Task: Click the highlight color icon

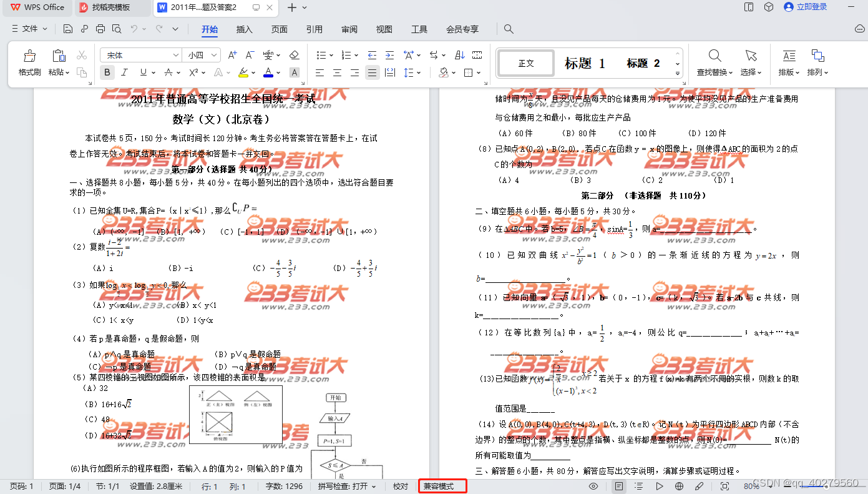Action: [x=245, y=72]
